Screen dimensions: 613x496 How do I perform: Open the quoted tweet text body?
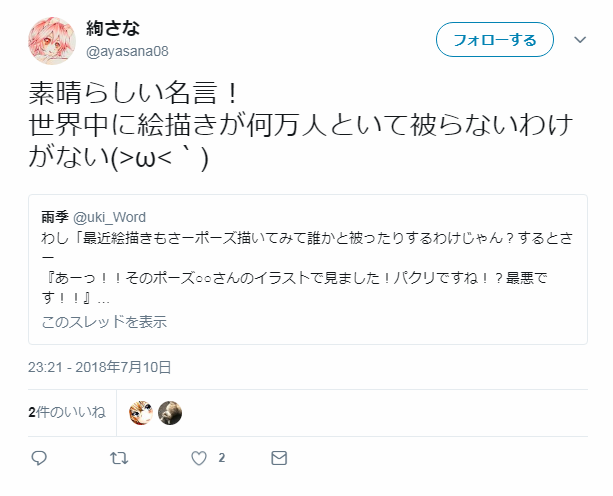tap(307, 268)
